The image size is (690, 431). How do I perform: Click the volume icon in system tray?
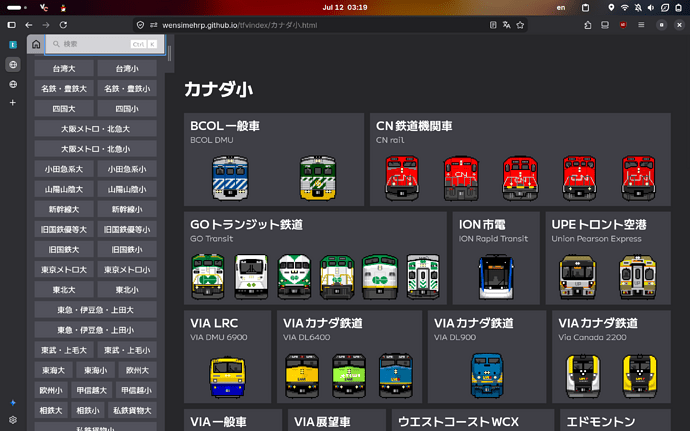click(651, 7)
